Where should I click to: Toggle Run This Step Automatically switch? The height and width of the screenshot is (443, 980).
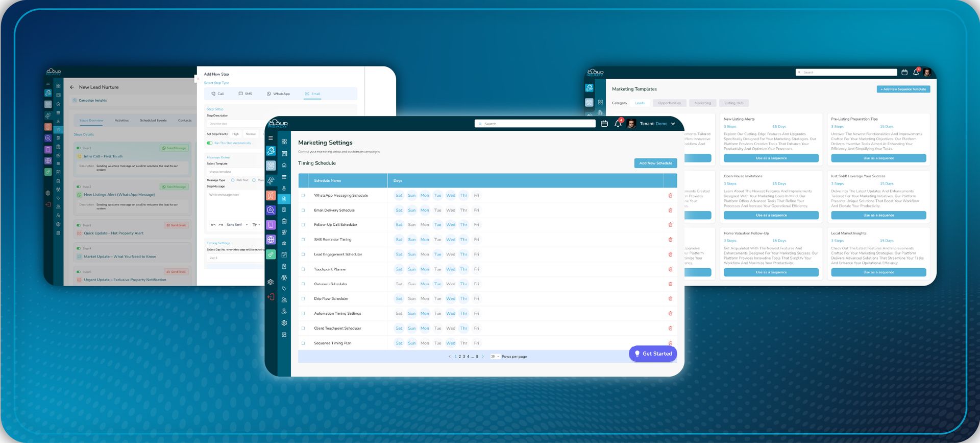pyautogui.click(x=210, y=143)
